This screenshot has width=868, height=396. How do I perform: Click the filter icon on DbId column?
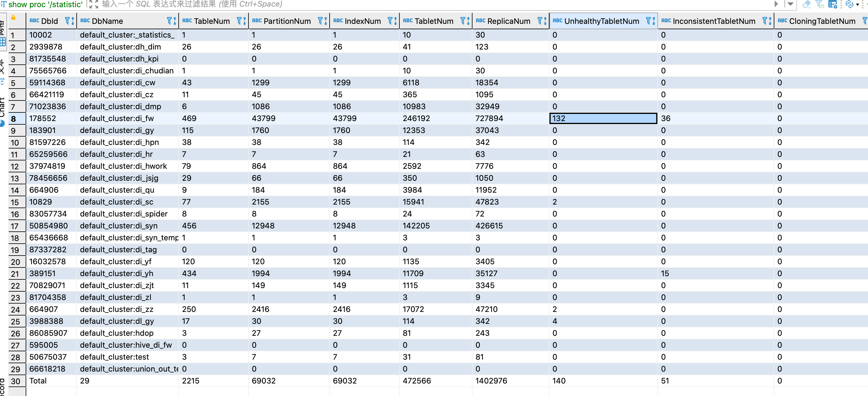click(67, 21)
